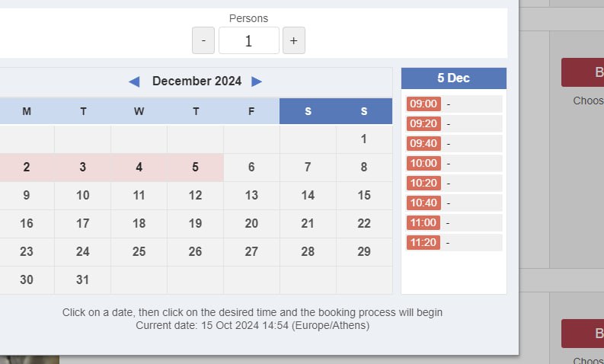The height and width of the screenshot is (364, 604).
Task: Choose December 25 on the calendar
Action: (139, 252)
